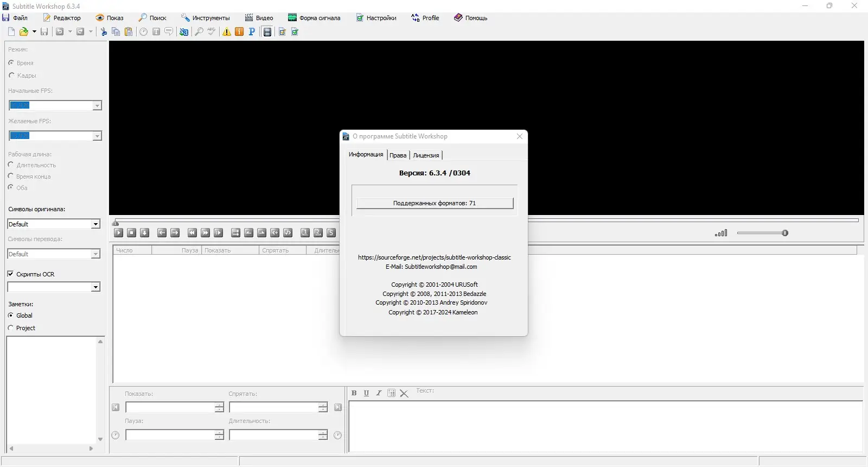The image size is (868, 467).
Task: Adjust the volume slider handle
Action: pos(785,233)
